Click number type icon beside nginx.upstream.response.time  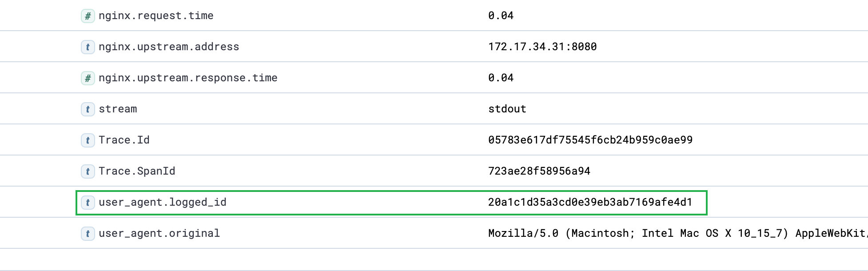point(88,78)
